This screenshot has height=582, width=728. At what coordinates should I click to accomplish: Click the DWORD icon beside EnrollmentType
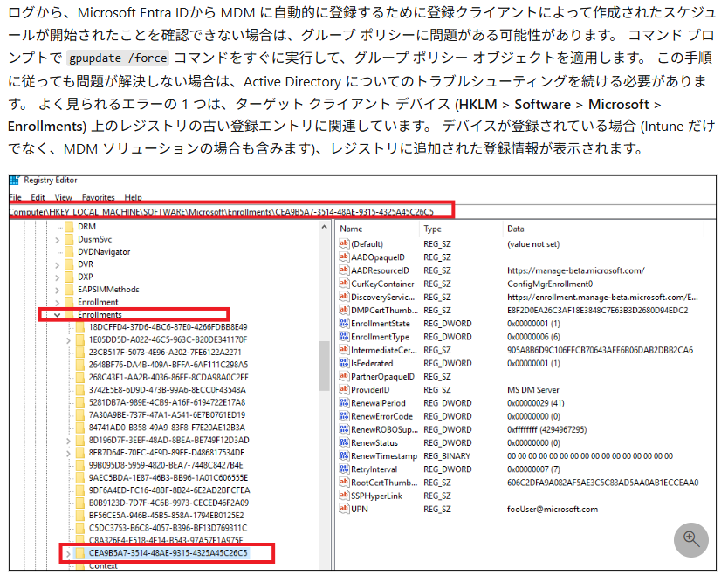coord(344,336)
